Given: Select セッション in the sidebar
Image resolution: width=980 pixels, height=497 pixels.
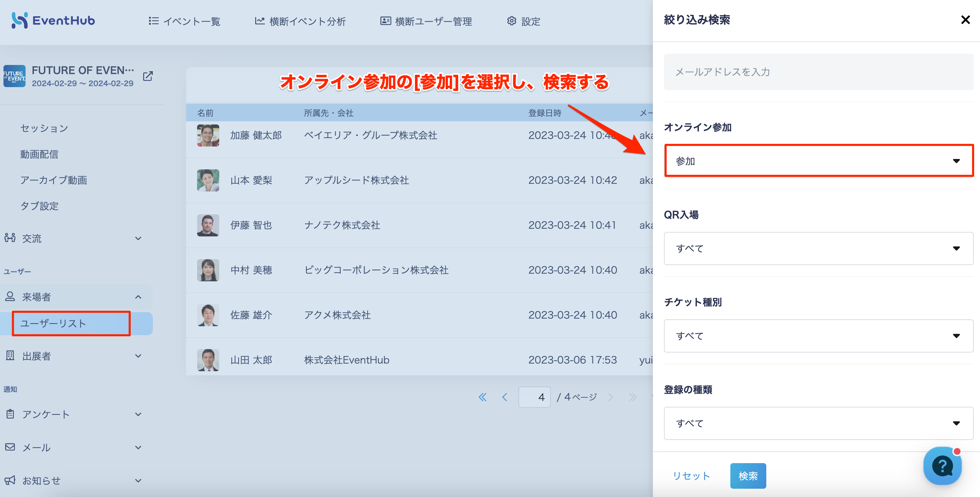Looking at the screenshot, I should pos(44,128).
